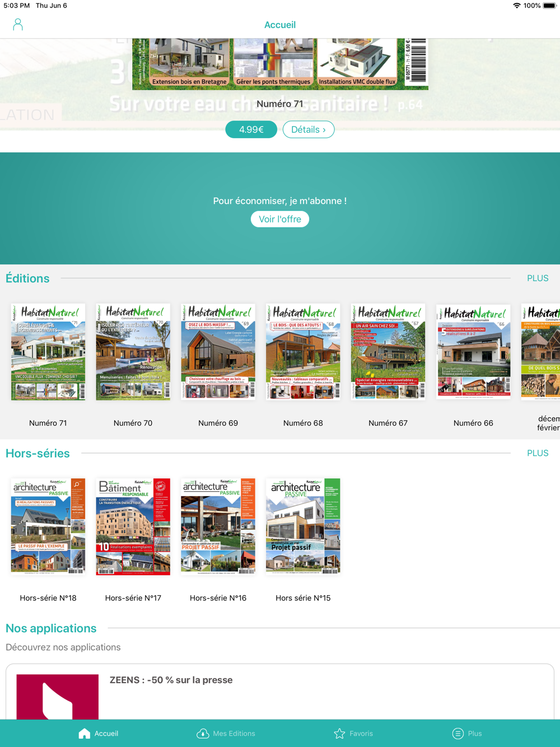Select Hors-série N°17 Bâtiment responsable cover
The width and height of the screenshot is (560, 747).
point(133,526)
